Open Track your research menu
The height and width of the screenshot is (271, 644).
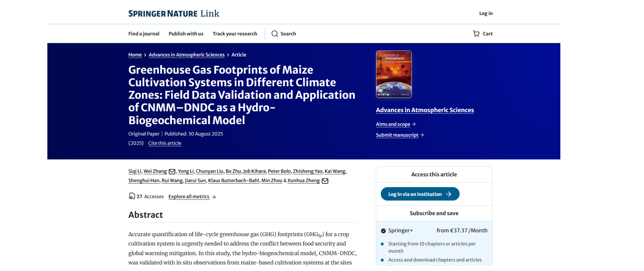coord(234,34)
